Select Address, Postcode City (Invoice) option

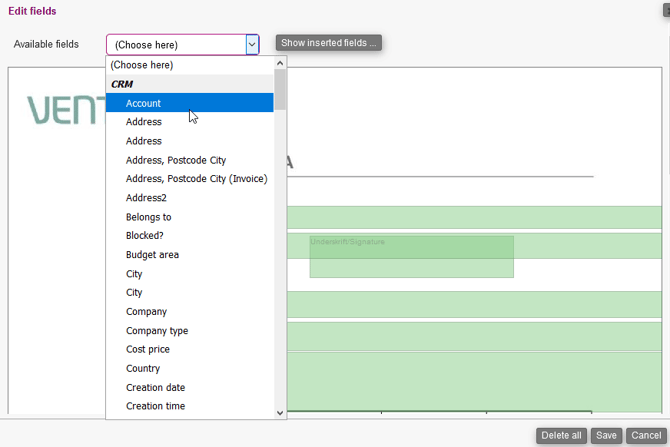pyautogui.click(x=190, y=179)
